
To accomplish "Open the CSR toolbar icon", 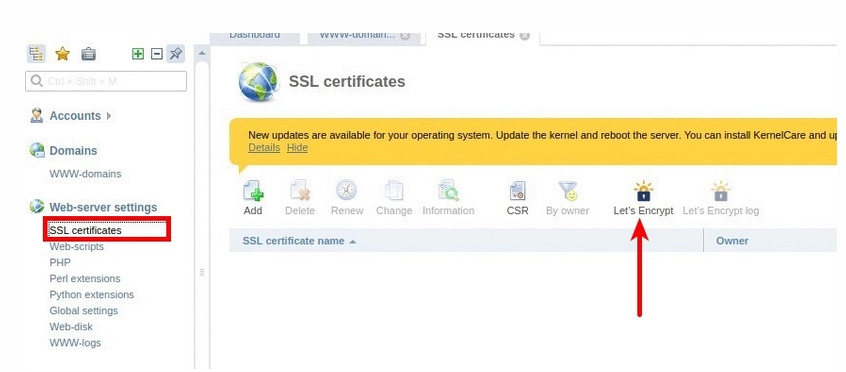I will coord(517,191).
